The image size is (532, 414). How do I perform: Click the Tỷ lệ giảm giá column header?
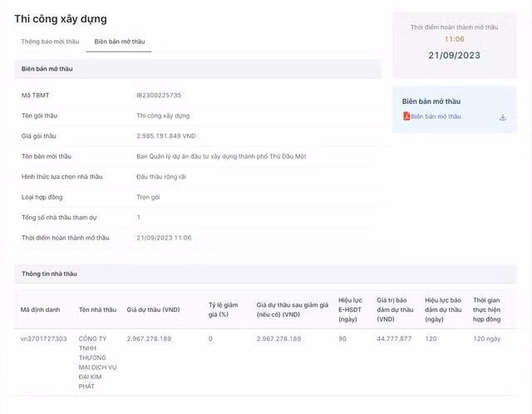223,310
